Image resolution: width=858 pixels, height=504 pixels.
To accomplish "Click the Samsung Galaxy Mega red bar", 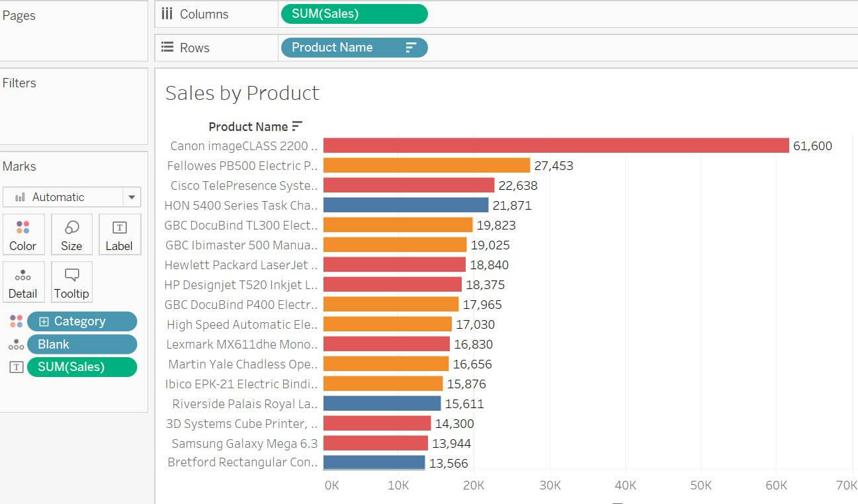I will point(376,443).
